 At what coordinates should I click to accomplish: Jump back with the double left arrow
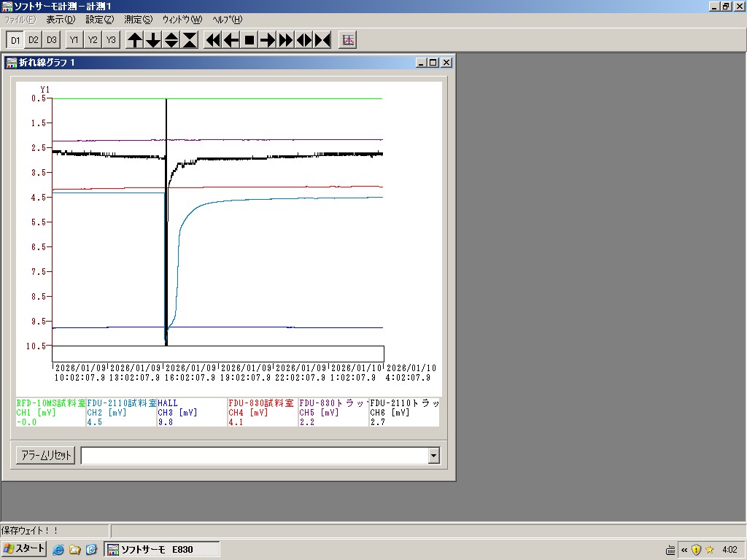213,40
